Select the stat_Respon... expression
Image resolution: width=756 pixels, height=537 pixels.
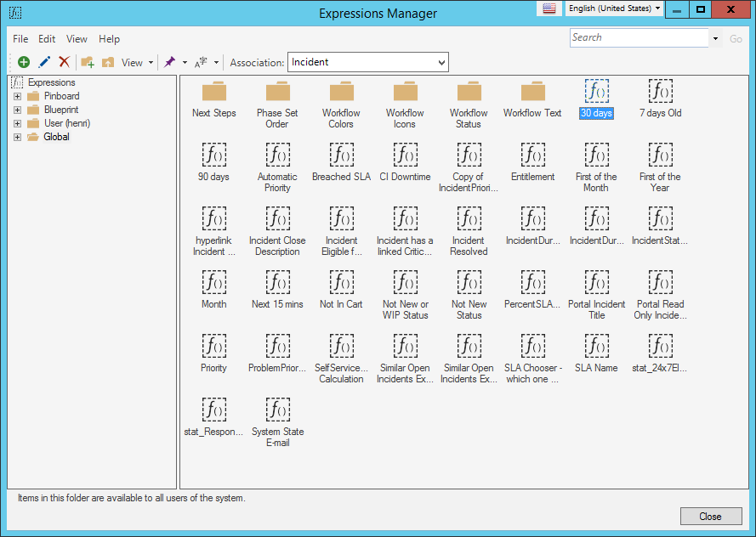[213, 418]
